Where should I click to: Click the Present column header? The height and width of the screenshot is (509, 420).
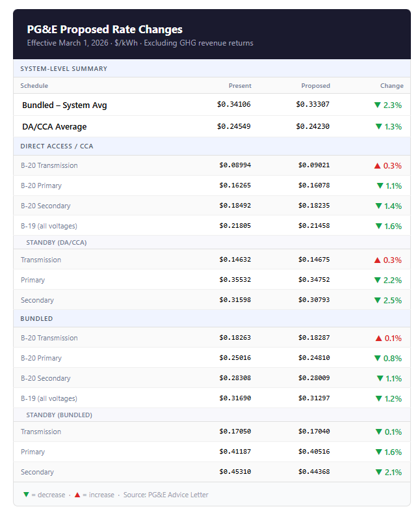[x=240, y=85]
